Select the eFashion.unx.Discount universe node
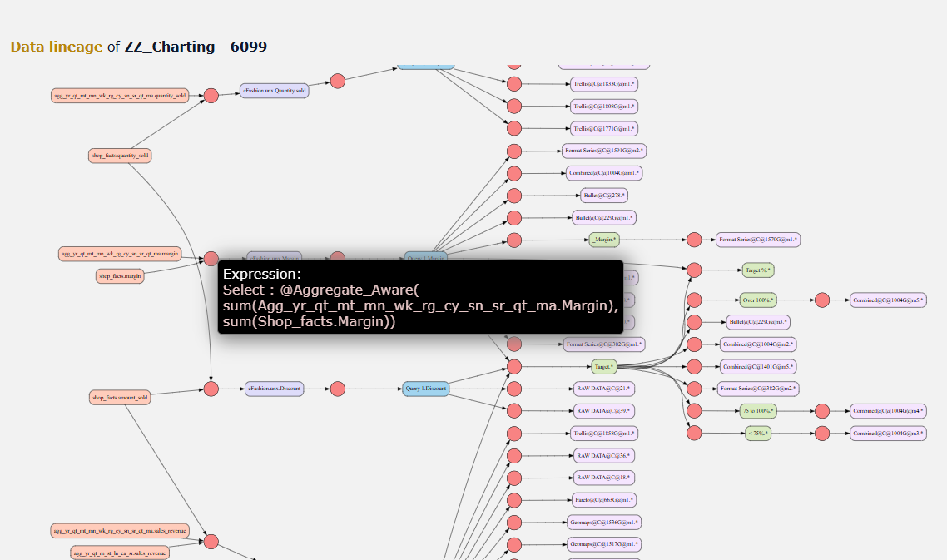Viewport: 947px width, 560px height. [274, 389]
